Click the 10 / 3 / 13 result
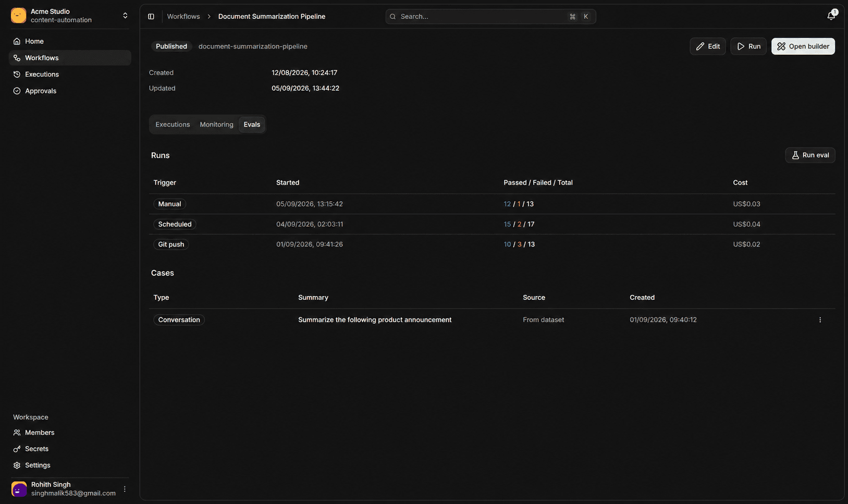This screenshot has height=504, width=848. pos(519,244)
